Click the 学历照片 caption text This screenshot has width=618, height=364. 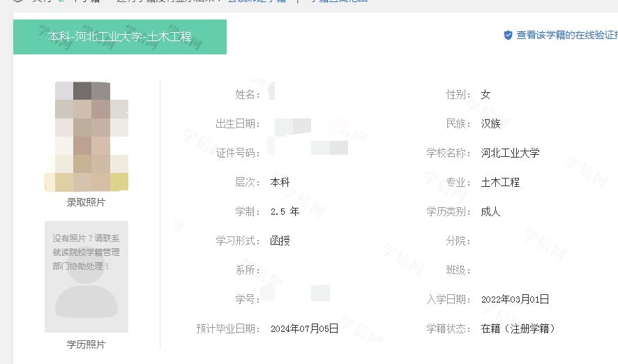(86, 344)
